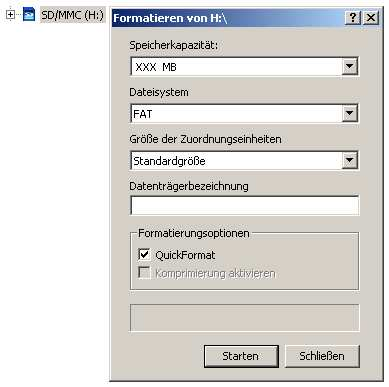
Task: Expand the SD/MMC (H:) tree node
Action: [10, 15]
